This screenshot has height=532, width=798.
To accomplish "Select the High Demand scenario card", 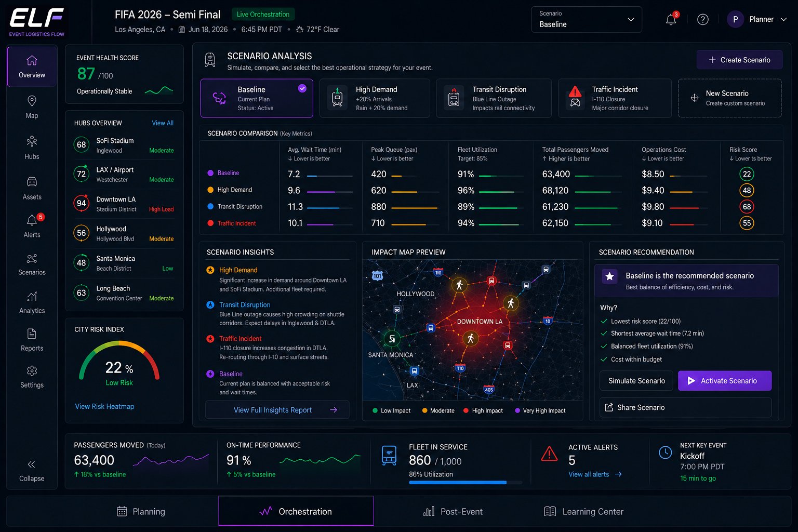I will point(375,98).
